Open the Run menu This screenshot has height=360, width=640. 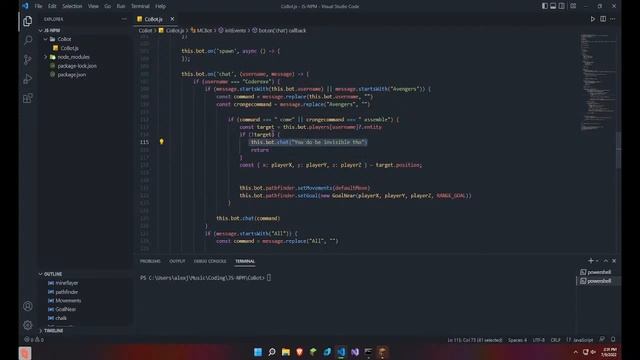[121, 6]
